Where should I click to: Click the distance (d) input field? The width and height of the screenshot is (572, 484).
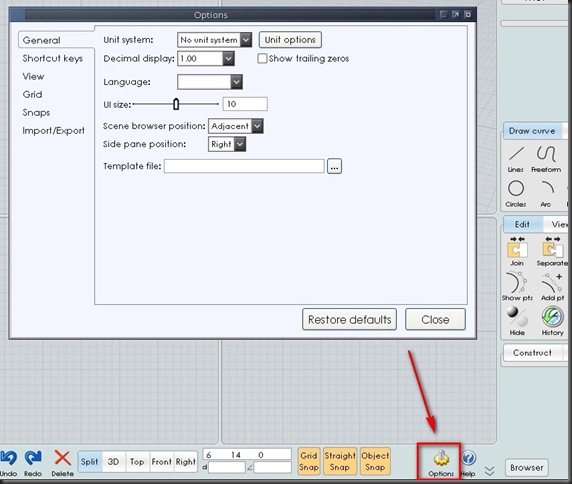227,467
